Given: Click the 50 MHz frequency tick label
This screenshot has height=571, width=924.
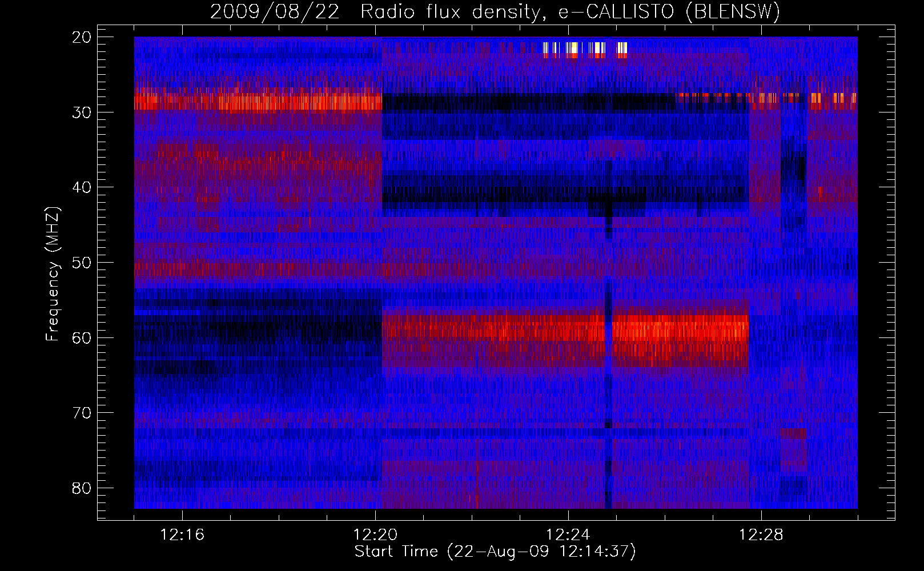Looking at the screenshot, I should 82,263.
